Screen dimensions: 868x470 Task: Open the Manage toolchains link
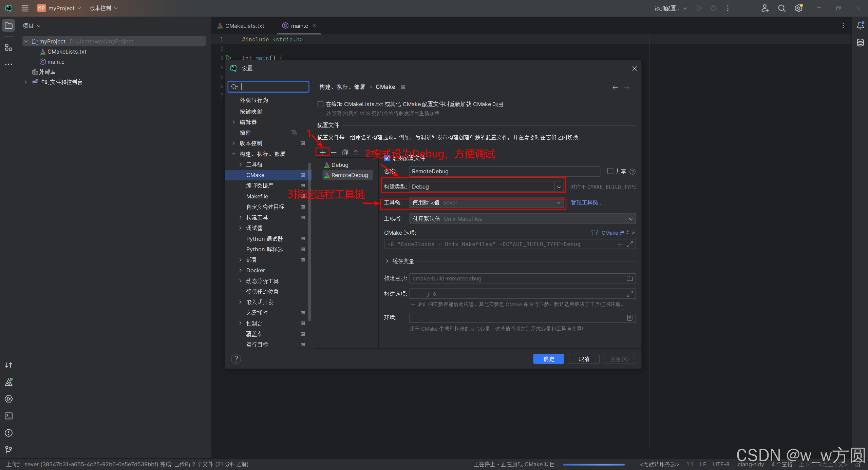(587, 202)
